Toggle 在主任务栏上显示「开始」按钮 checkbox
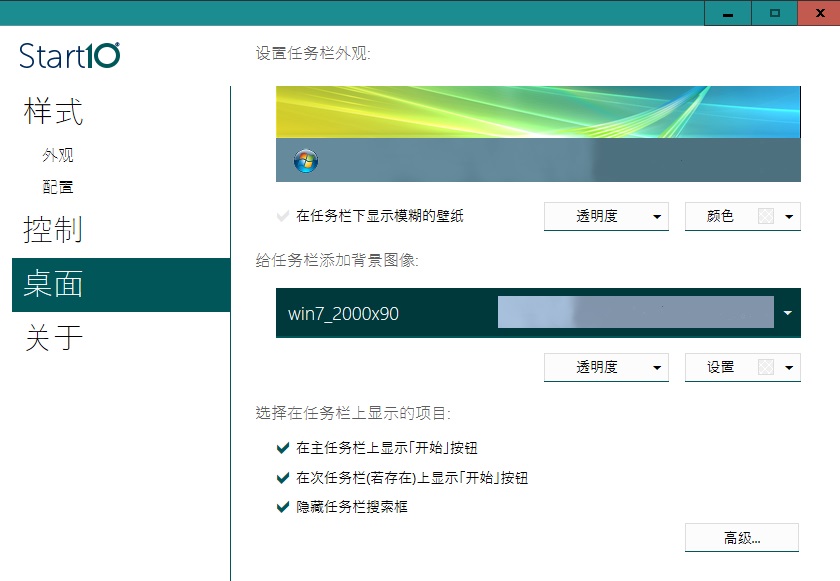Screen dimensions: 840x581 [283, 448]
